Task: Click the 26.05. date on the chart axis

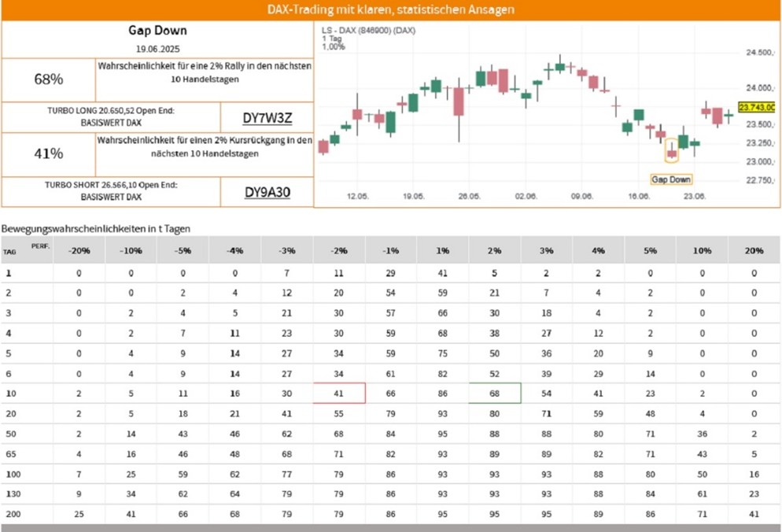Action: [x=470, y=196]
